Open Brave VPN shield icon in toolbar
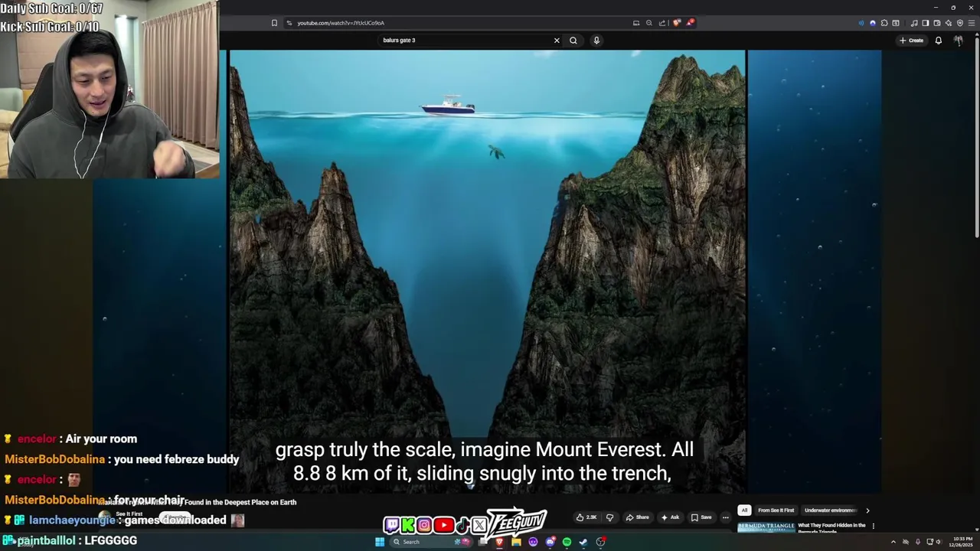Image resolution: width=980 pixels, height=551 pixels. [960, 23]
